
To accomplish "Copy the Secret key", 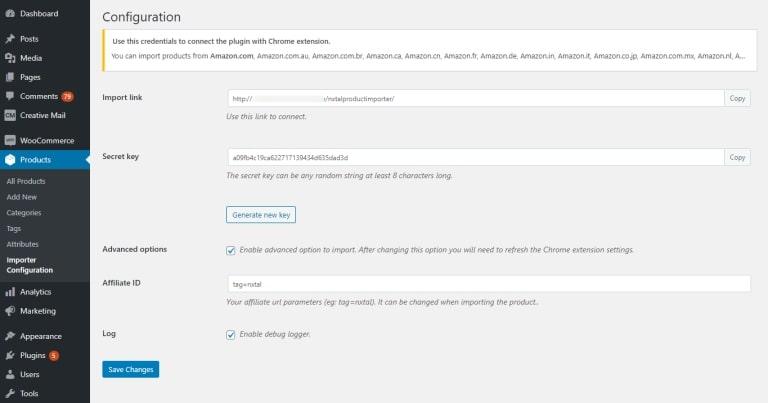I will pyautogui.click(x=737, y=157).
